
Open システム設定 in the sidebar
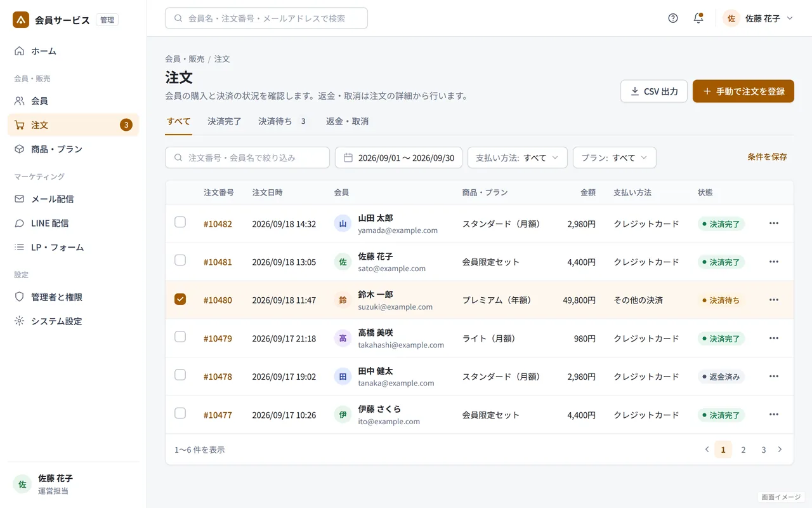tap(73, 321)
